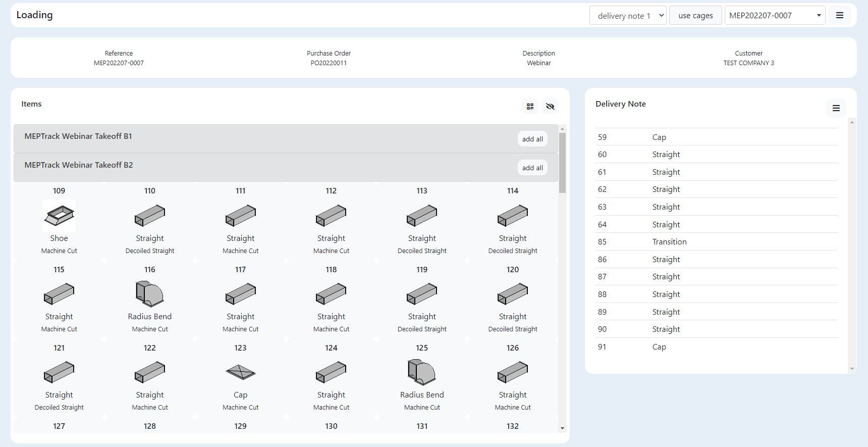Open the top-right main hamburger menu
This screenshot has height=447, width=868.
(839, 16)
